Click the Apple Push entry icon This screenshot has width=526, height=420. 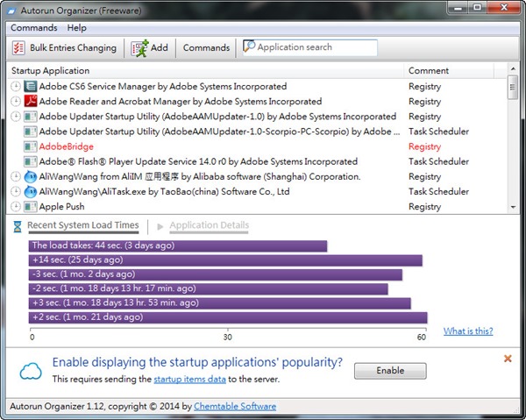(30, 207)
